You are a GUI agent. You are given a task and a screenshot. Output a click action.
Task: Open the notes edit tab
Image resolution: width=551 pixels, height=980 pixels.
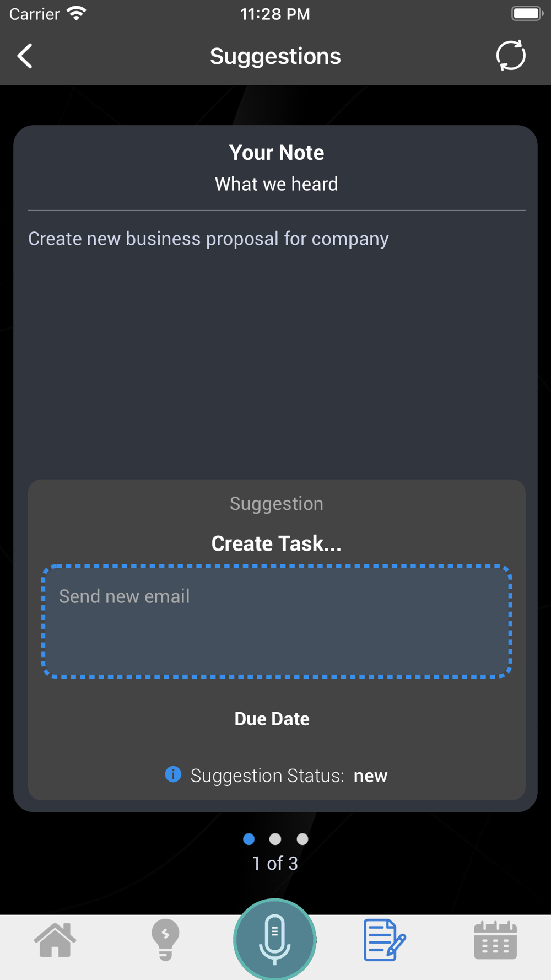pyautogui.click(x=385, y=940)
